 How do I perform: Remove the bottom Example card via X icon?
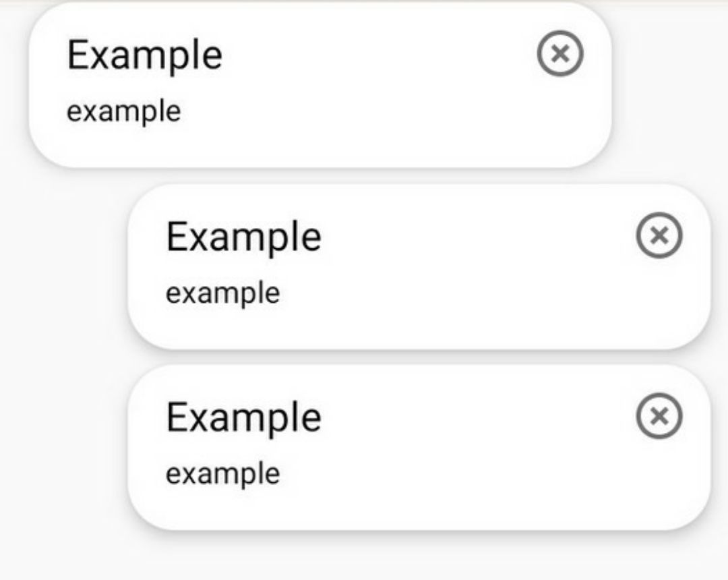tap(659, 415)
